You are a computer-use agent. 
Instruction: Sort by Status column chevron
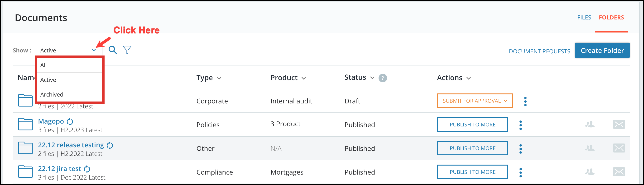[x=372, y=78]
